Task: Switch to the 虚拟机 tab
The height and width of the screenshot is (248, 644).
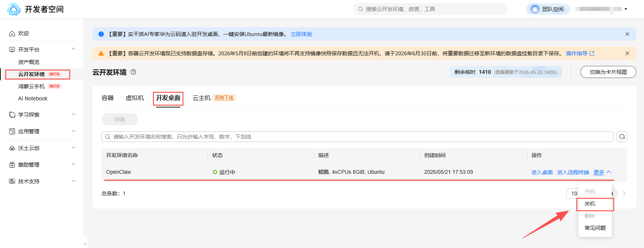Action: coord(135,98)
